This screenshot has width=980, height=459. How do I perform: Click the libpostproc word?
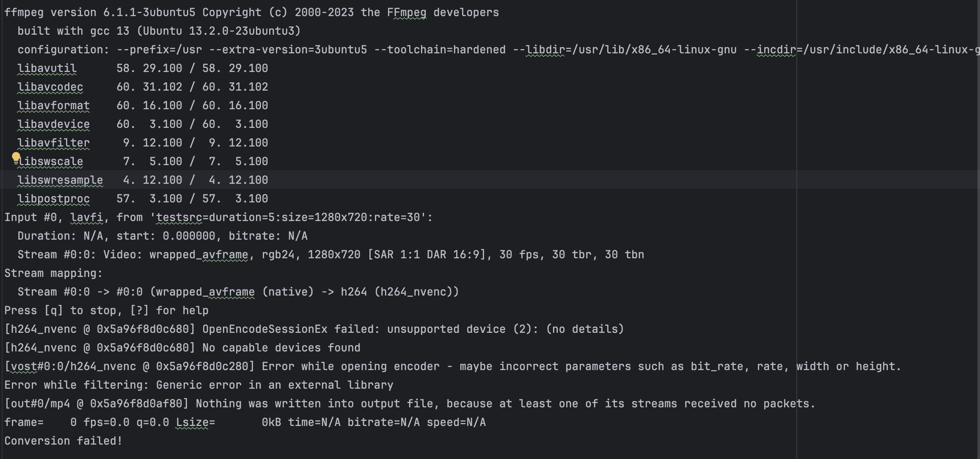pyautogui.click(x=53, y=199)
